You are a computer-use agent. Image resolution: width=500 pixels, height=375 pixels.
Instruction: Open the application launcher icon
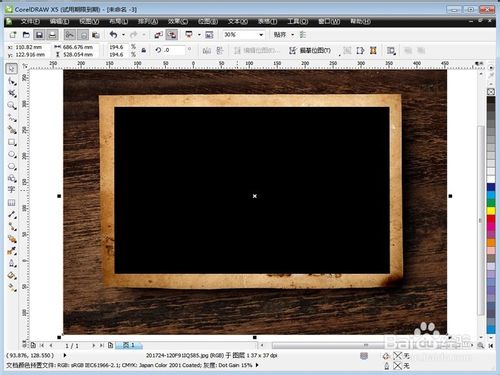[x=189, y=35]
